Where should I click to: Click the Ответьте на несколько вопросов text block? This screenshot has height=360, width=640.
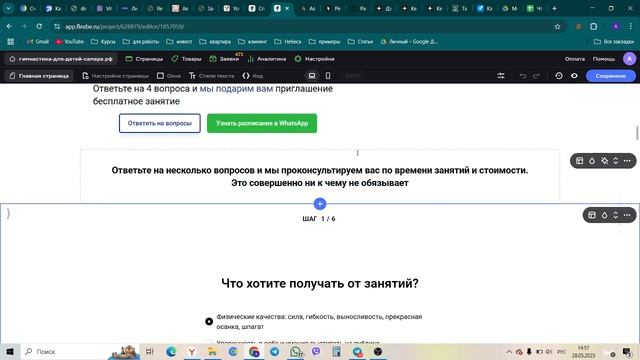320,176
